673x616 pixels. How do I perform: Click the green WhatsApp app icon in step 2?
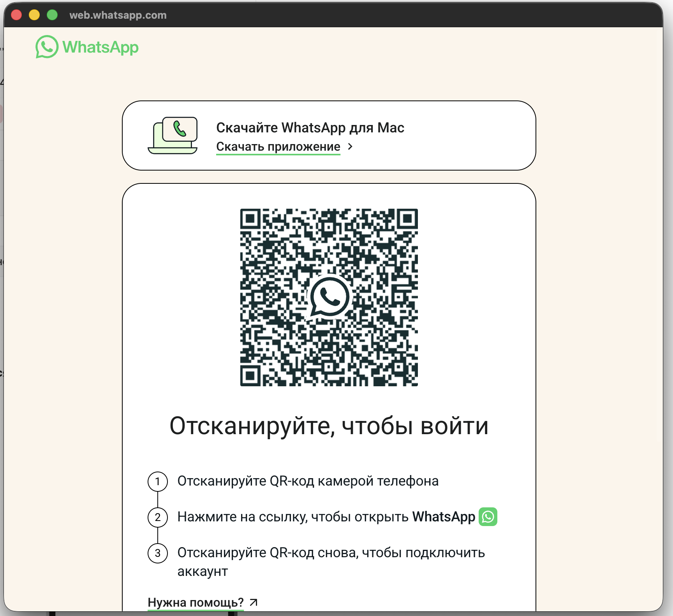point(488,517)
